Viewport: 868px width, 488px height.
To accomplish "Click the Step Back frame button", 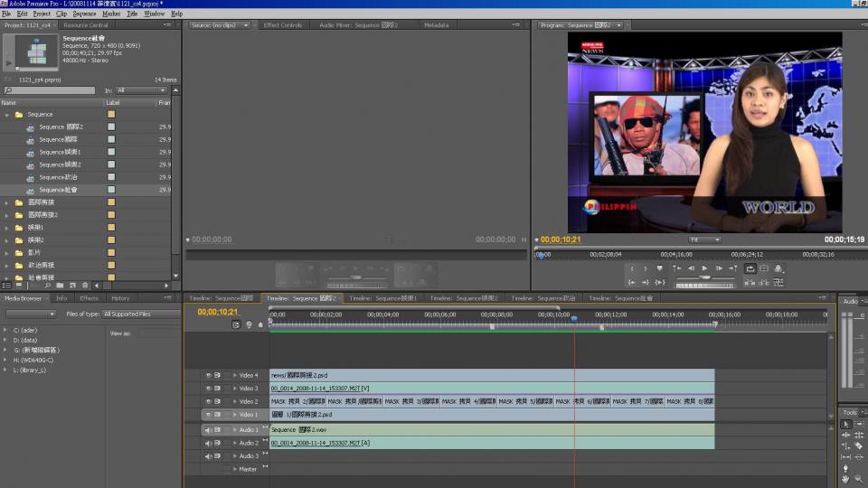I will point(692,268).
